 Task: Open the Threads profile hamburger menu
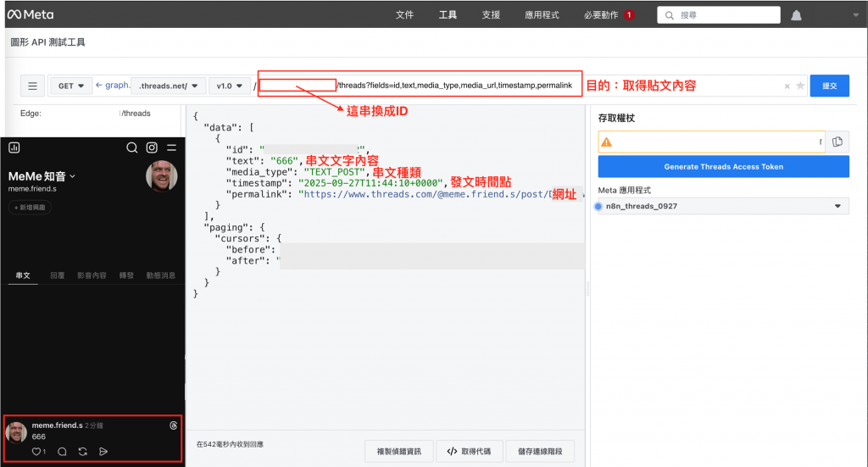point(171,147)
